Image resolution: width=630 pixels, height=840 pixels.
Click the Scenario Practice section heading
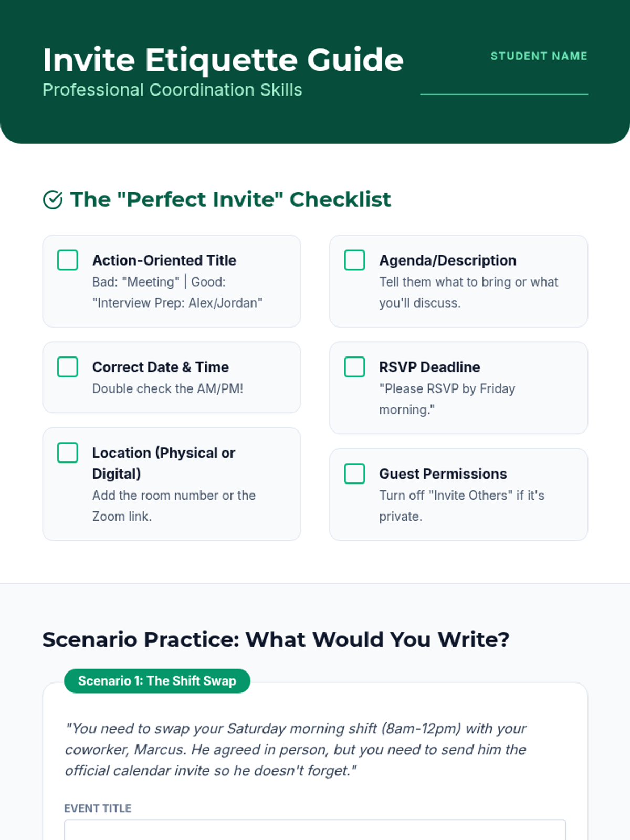tap(276, 639)
